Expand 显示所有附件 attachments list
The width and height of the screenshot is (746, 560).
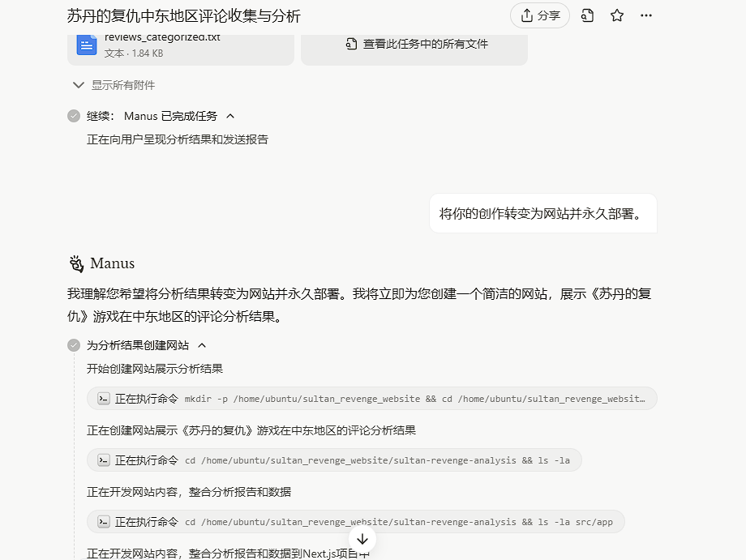[114, 85]
